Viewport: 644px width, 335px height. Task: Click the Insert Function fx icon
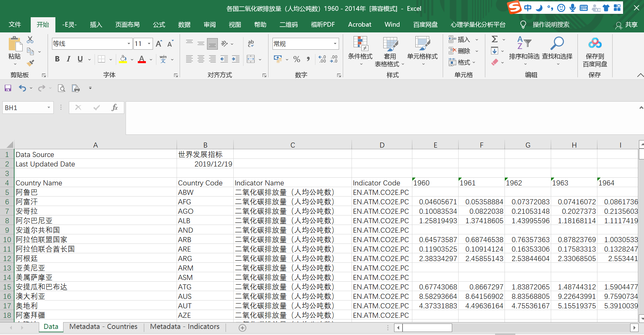pyautogui.click(x=114, y=107)
